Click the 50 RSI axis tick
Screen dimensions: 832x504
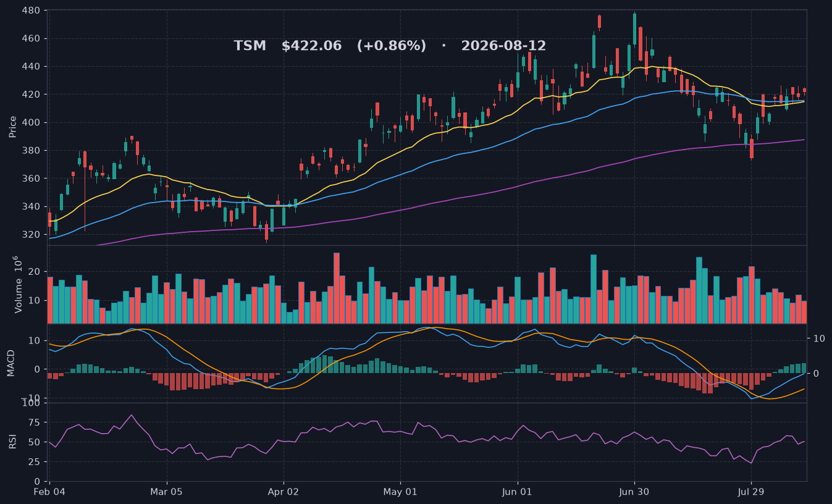[35, 442]
